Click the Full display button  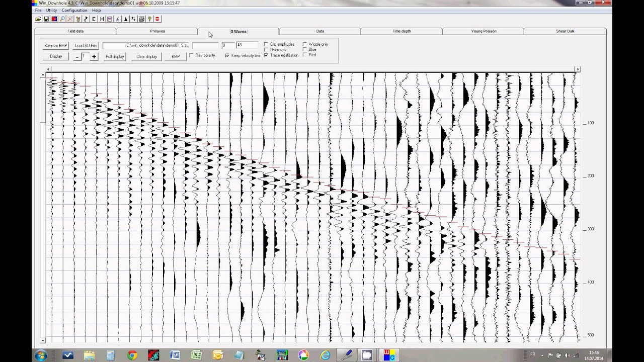pos(115,57)
